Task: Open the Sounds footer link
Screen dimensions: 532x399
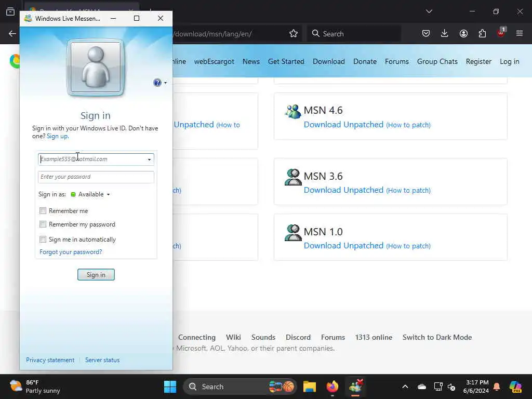Action: pos(263,337)
